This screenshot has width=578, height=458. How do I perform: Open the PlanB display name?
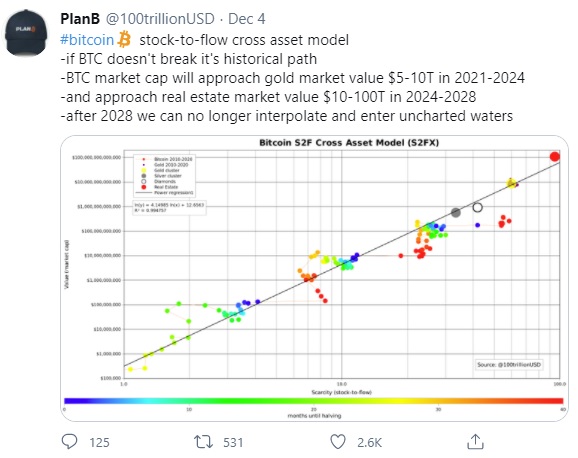click(x=80, y=19)
